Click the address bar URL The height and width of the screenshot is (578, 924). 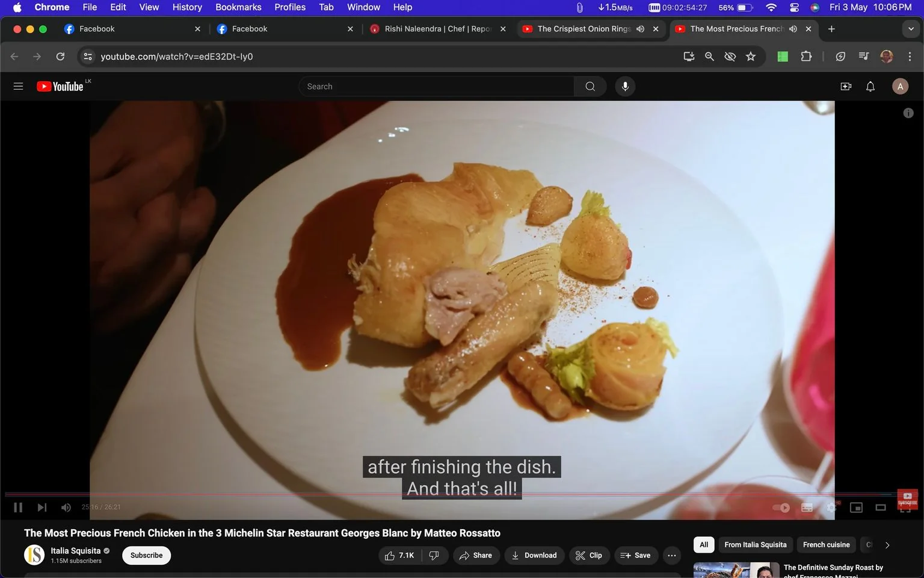176,57
